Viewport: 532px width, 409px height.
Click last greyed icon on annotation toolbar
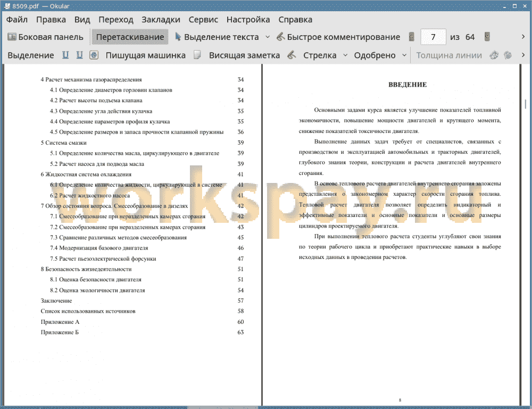click(x=508, y=55)
